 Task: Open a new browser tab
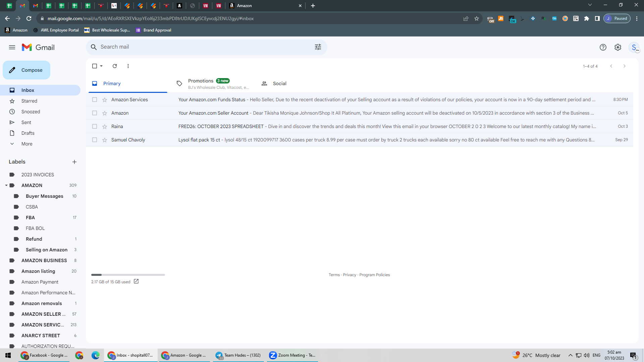[x=313, y=6]
